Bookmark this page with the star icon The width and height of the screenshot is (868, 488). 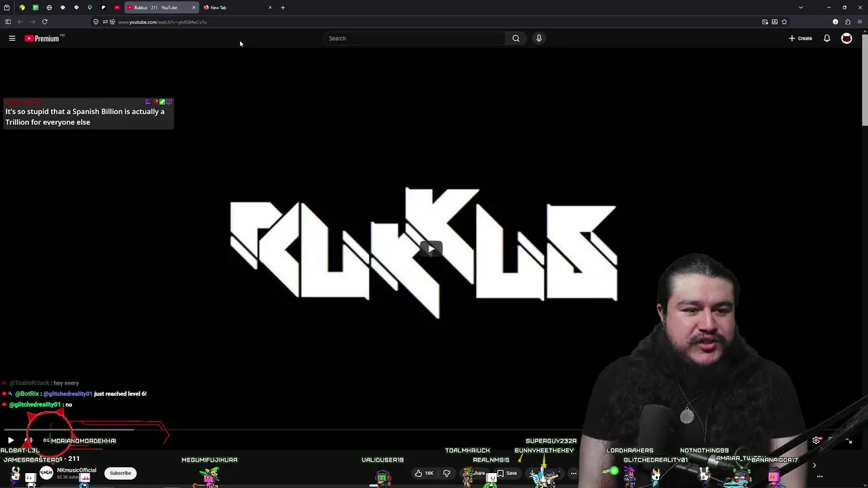(x=784, y=22)
